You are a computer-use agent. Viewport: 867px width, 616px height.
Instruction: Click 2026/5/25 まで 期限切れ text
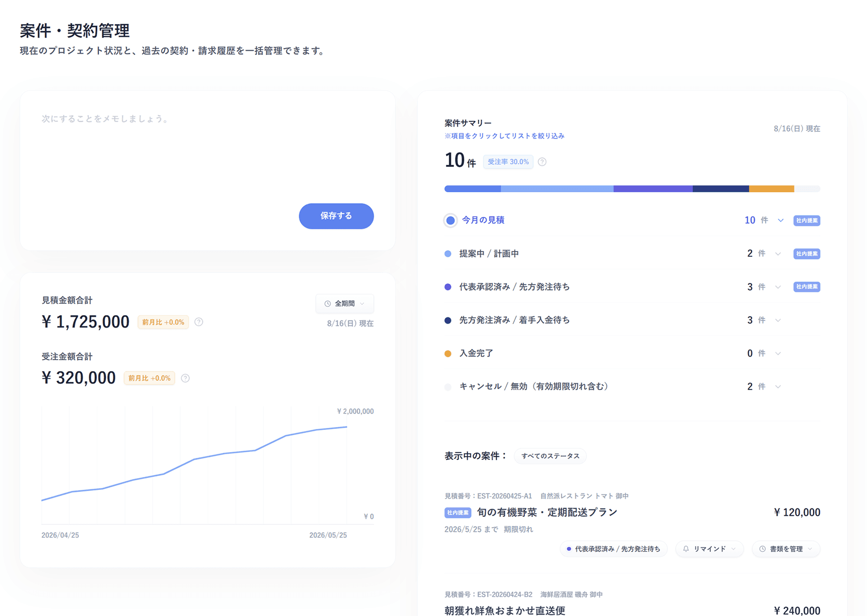(489, 529)
